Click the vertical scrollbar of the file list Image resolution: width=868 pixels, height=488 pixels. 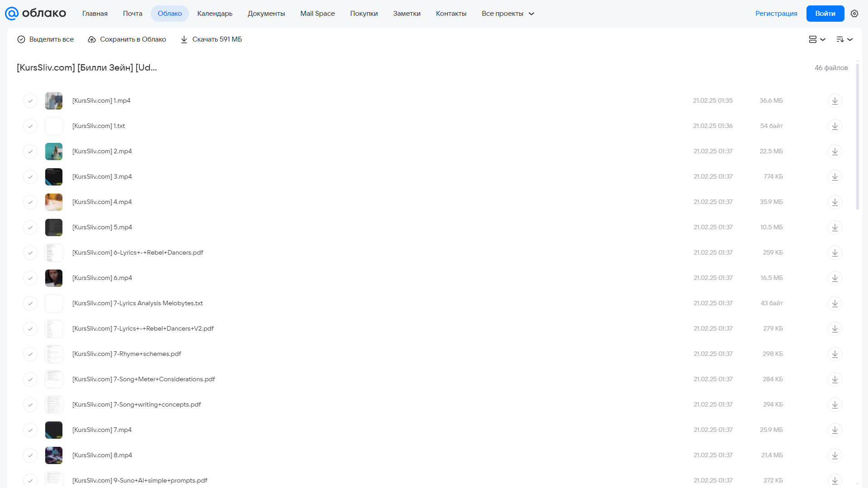pos(857,136)
